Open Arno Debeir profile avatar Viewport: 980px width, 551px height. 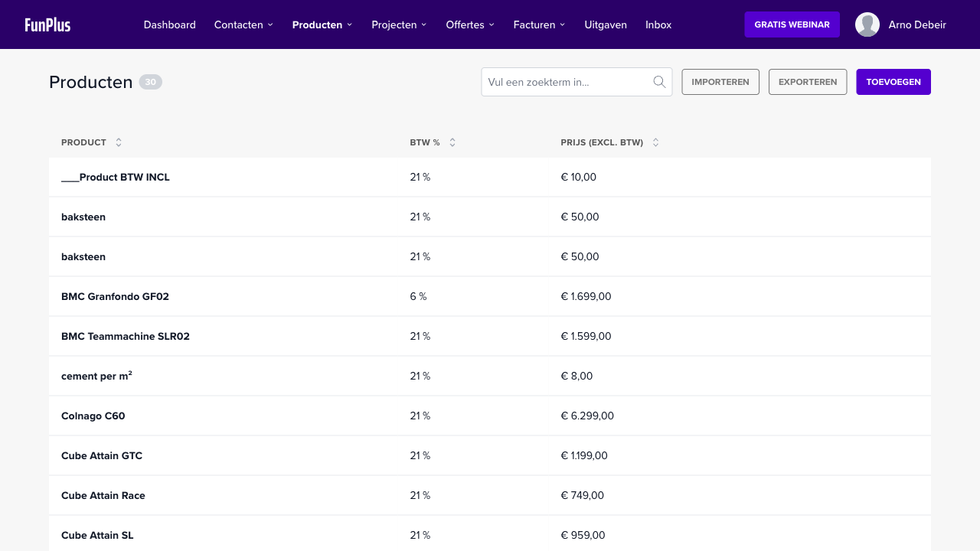coord(867,24)
